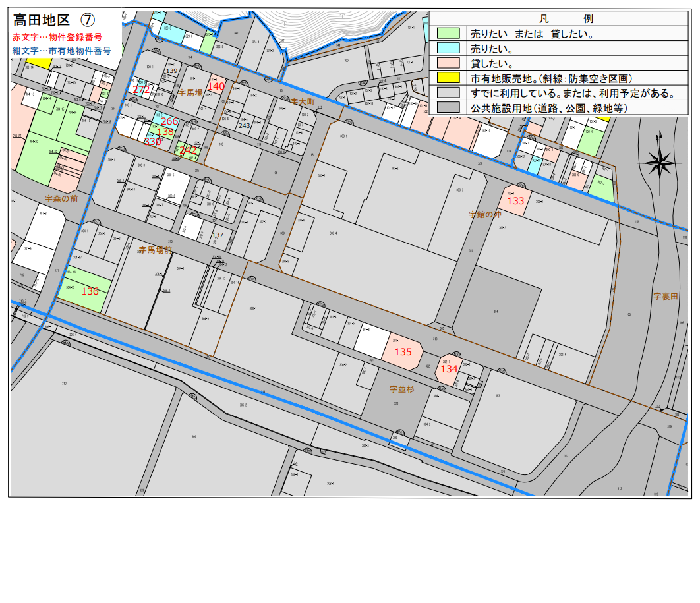Click pink parcel number 134
The height and width of the screenshot is (603, 700).
[x=448, y=369]
